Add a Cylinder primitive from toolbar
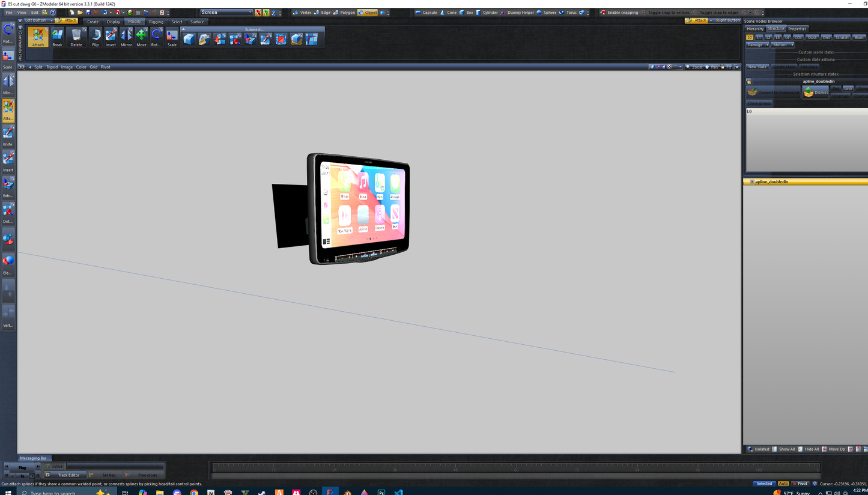 (487, 13)
